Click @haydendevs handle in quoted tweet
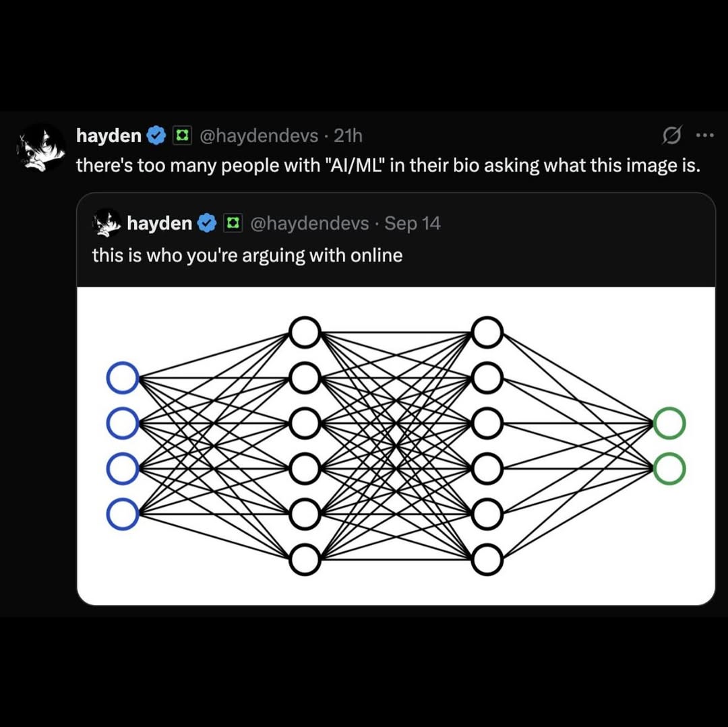 (x=309, y=223)
